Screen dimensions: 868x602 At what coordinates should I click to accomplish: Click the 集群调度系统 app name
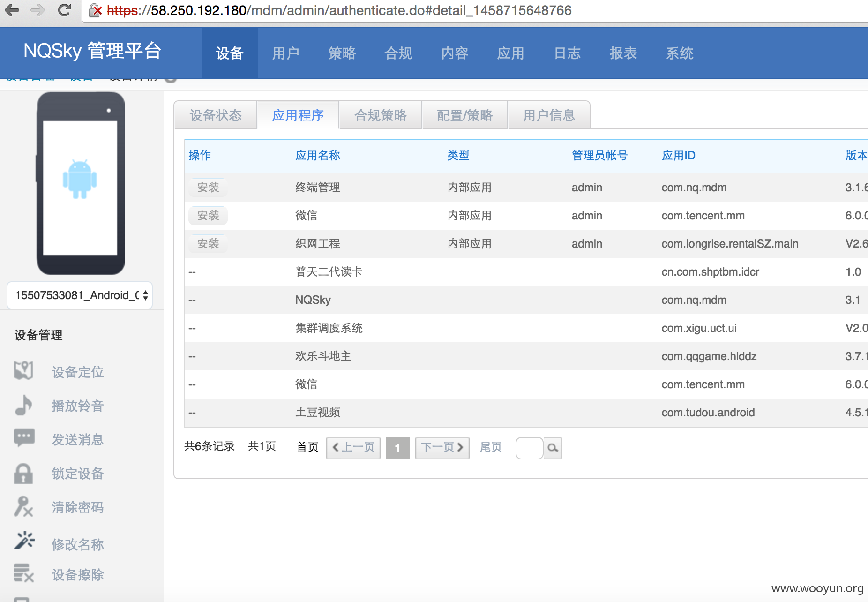tap(329, 328)
